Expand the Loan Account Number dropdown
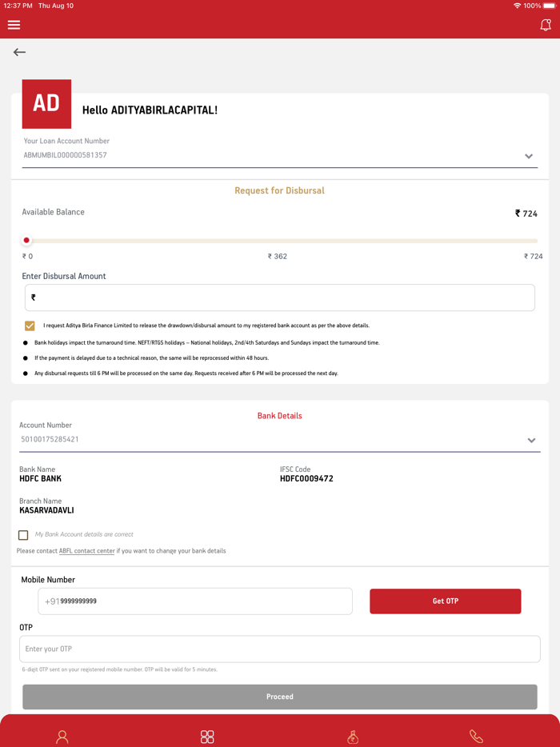560x747 pixels. pos(529,156)
